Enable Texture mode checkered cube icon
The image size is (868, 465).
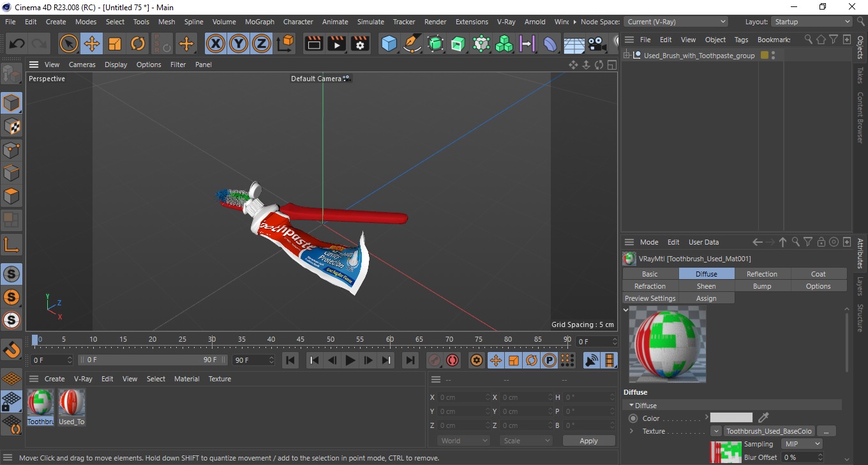(x=11, y=126)
